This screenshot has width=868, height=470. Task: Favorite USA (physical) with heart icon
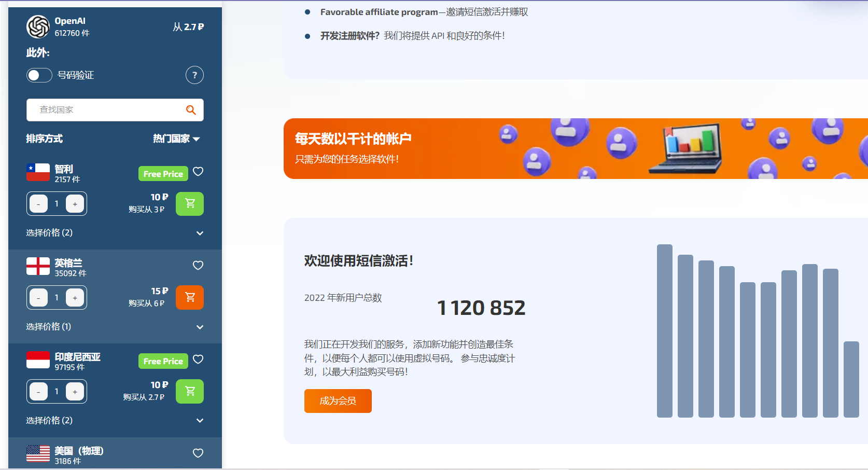pos(198,453)
